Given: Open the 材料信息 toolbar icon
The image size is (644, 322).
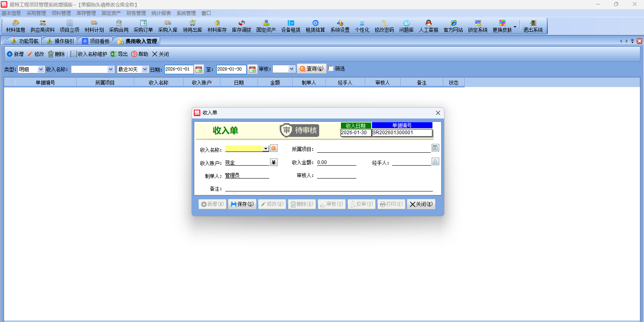Looking at the screenshot, I should 15,26.
